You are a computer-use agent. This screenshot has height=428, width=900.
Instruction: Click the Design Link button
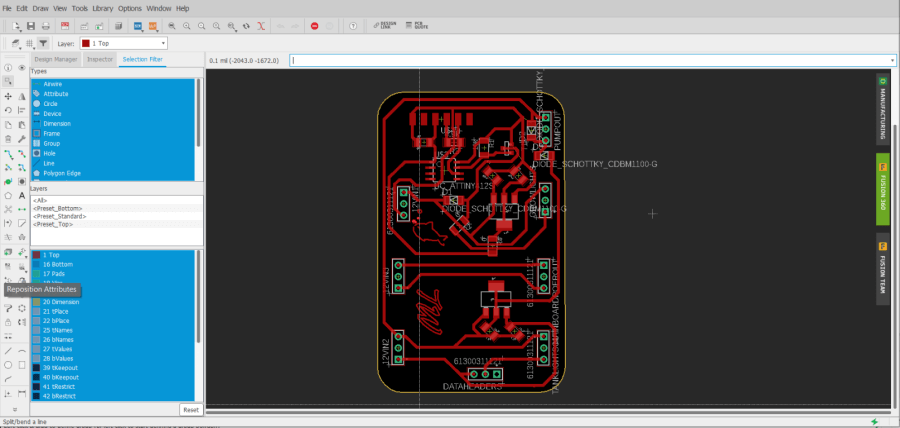click(x=383, y=26)
